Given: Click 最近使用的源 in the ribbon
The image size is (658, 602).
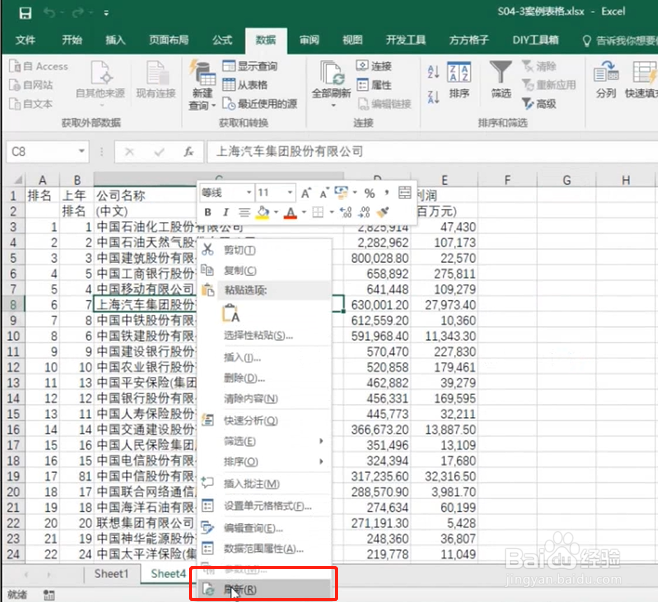Looking at the screenshot, I should coord(260,104).
